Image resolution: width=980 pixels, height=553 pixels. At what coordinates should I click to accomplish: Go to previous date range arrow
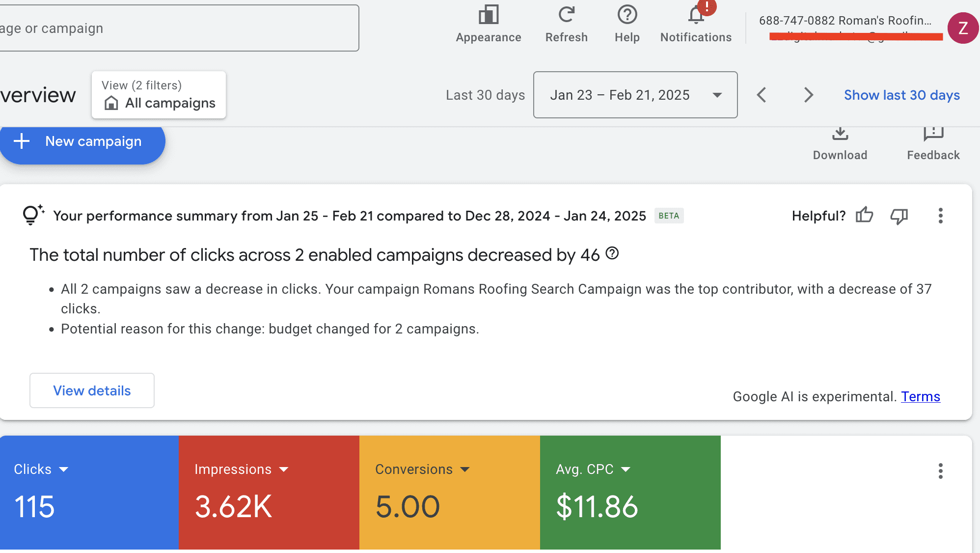click(x=762, y=95)
